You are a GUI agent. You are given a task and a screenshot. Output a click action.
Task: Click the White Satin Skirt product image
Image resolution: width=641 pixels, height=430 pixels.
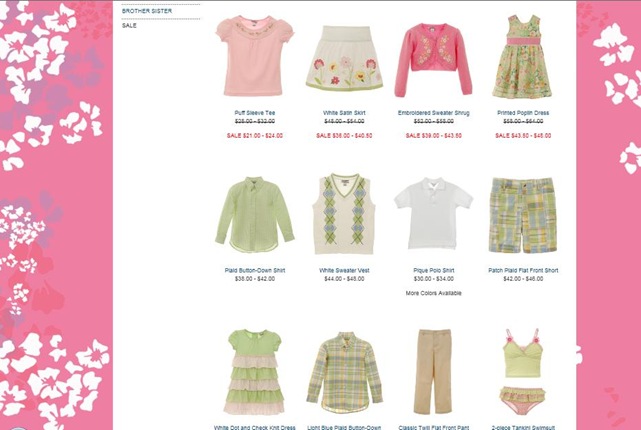[344, 58]
